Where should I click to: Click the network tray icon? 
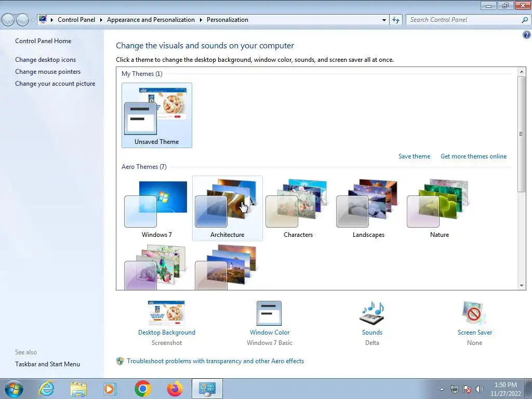[x=454, y=389]
